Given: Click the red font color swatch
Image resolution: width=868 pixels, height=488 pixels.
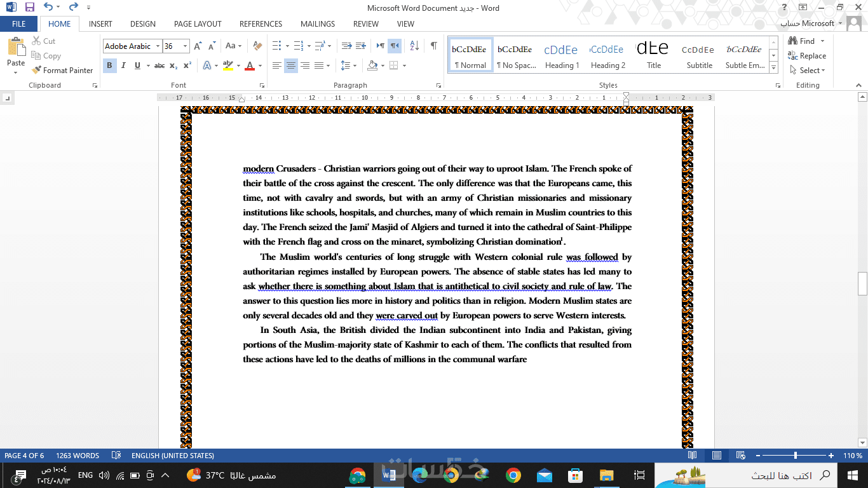Looking at the screenshot, I should point(250,65).
